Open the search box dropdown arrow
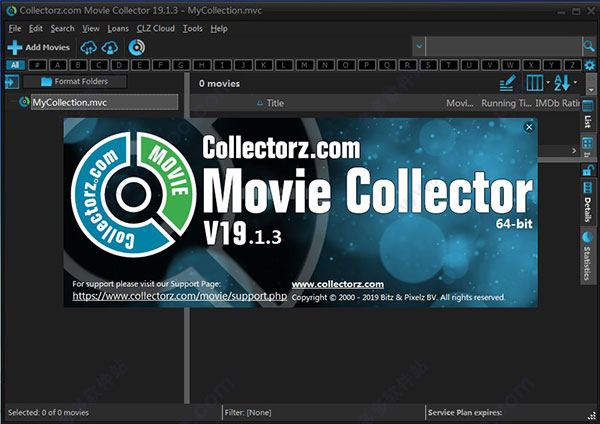The width and height of the screenshot is (600, 424). 419,47
